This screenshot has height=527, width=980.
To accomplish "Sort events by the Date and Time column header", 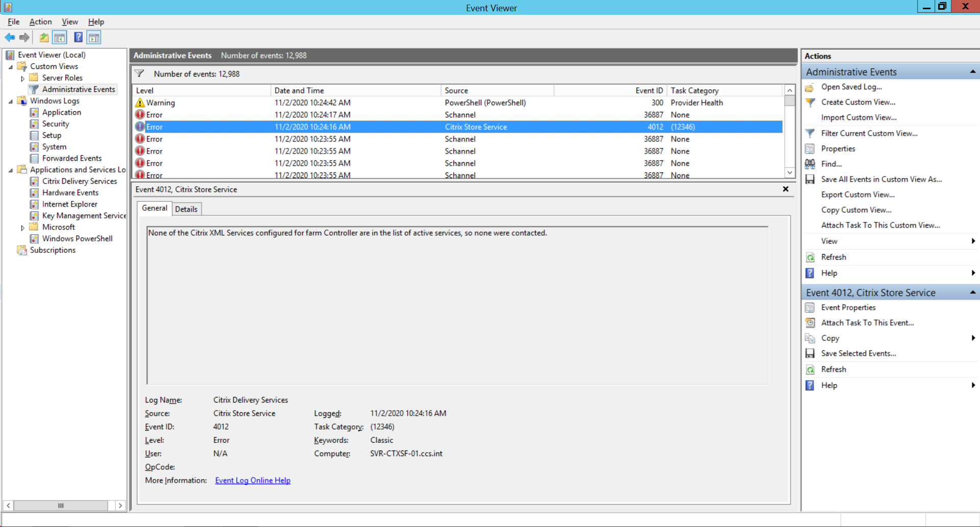I will [356, 90].
